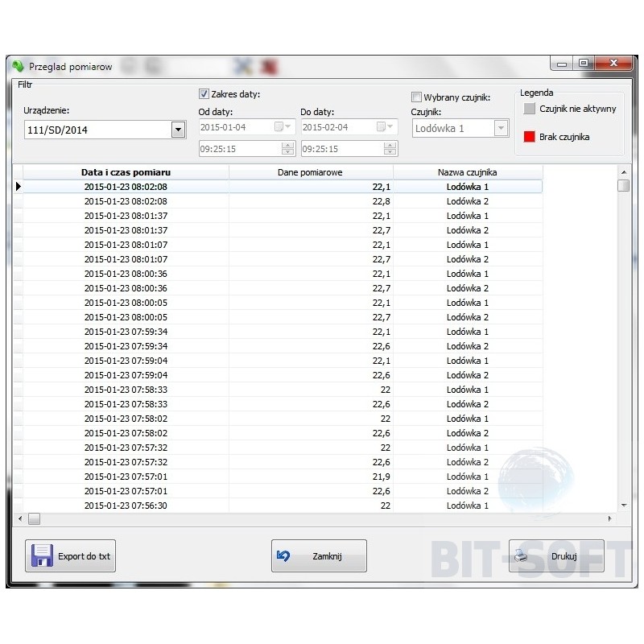
Task: Click the gray Czujnik nie aktywny legend swatch
Action: 530,109
